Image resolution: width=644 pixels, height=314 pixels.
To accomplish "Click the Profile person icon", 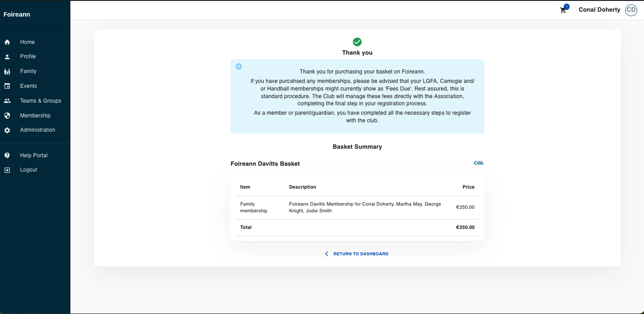I will click(7, 57).
